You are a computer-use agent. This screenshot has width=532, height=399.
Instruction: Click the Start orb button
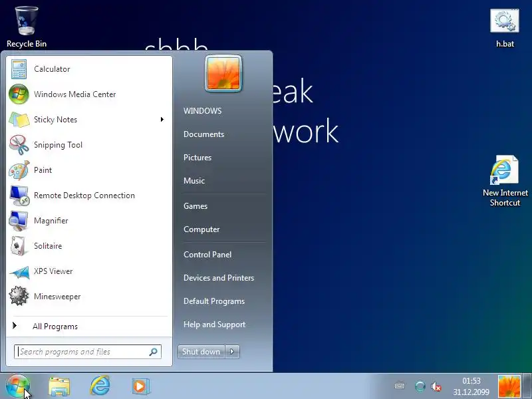[18, 386]
